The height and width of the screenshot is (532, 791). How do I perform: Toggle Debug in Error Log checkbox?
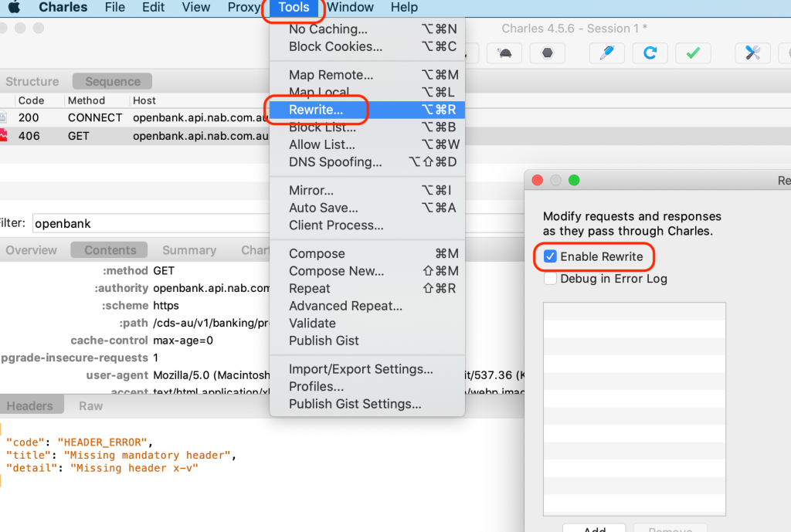click(x=550, y=279)
